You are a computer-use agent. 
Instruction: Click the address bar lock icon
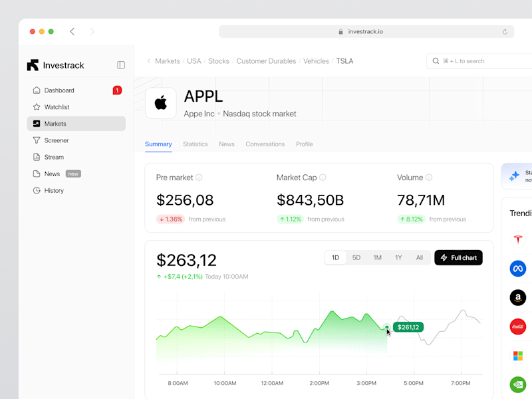click(340, 31)
